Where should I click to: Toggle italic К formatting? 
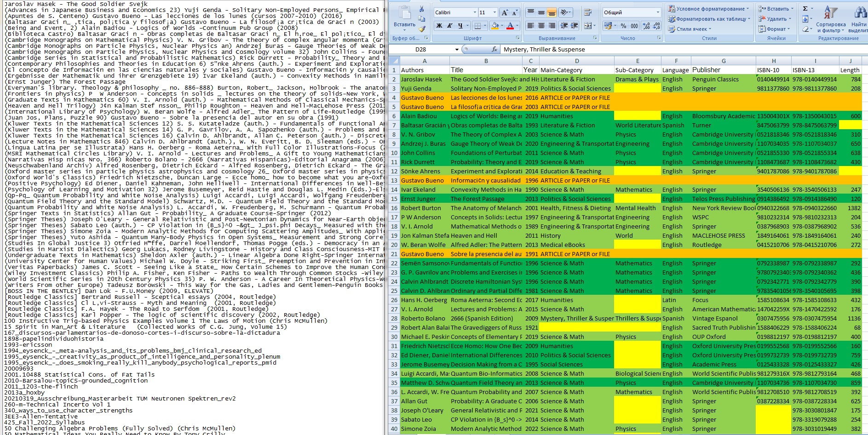450,26
